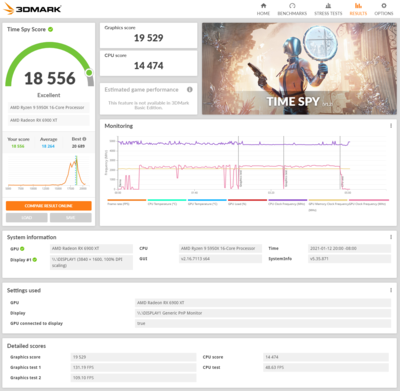Open Stress Tests from the bar chart icon

[328, 6]
